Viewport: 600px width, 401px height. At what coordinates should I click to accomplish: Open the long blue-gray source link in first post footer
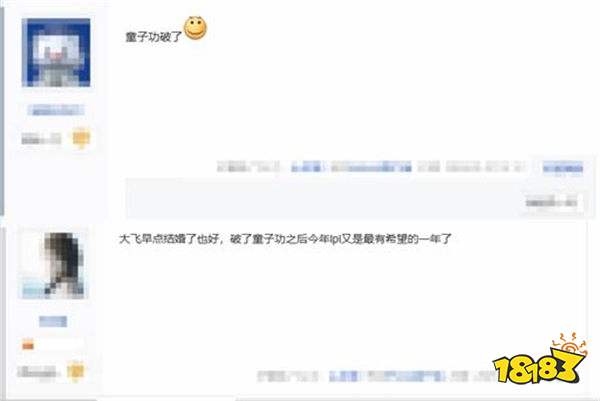coord(371,167)
